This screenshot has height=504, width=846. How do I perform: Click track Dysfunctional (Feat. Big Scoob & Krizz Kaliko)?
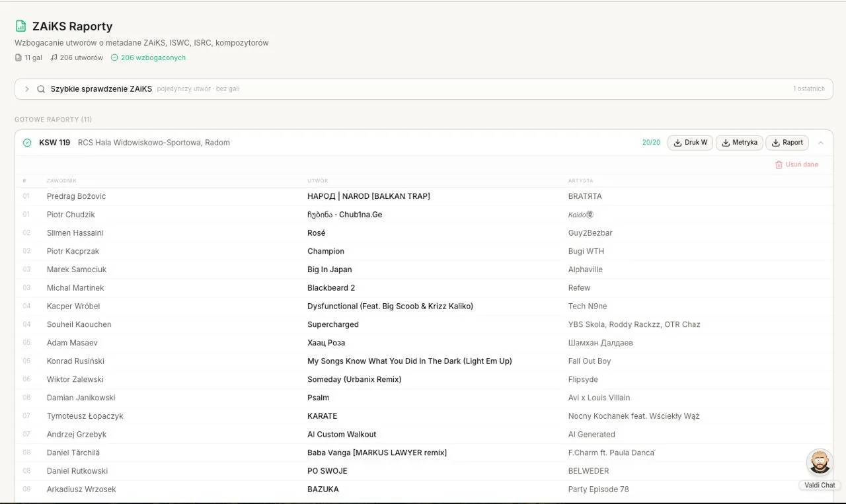(x=390, y=306)
